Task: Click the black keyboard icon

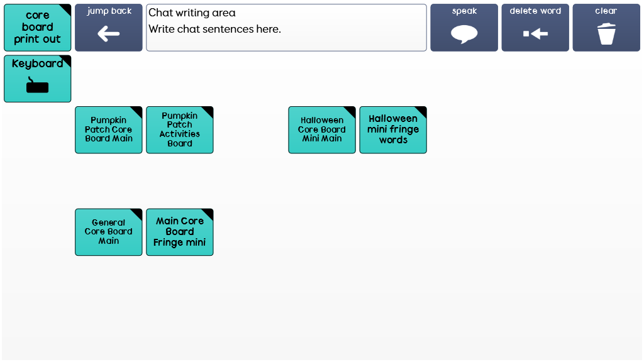Action: coord(37,85)
